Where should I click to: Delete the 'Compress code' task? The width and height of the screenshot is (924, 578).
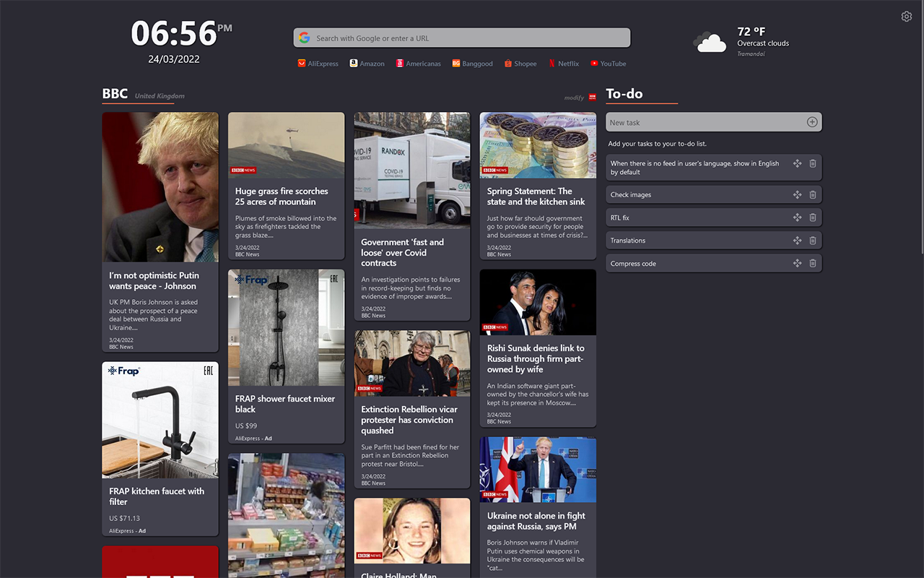tap(813, 264)
